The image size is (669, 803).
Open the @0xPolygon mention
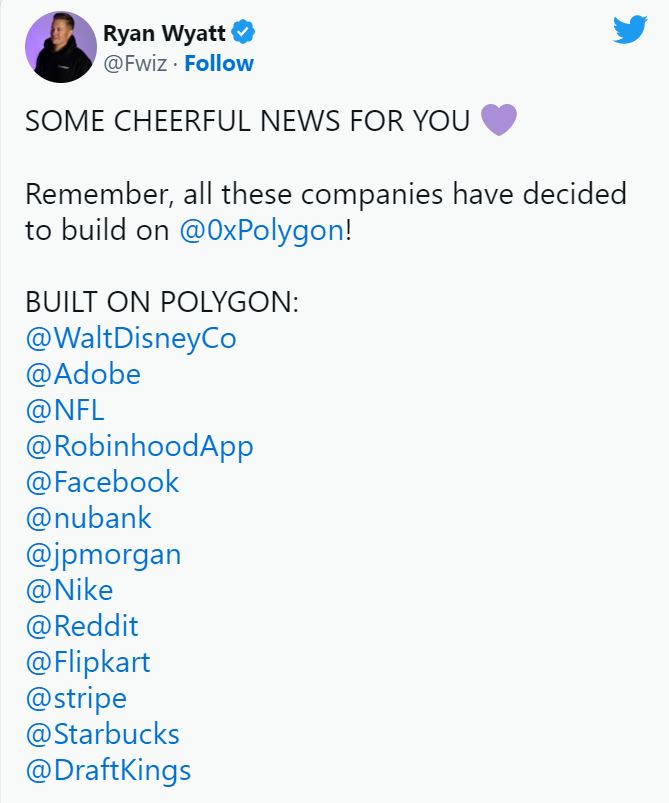[x=261, y=229]
